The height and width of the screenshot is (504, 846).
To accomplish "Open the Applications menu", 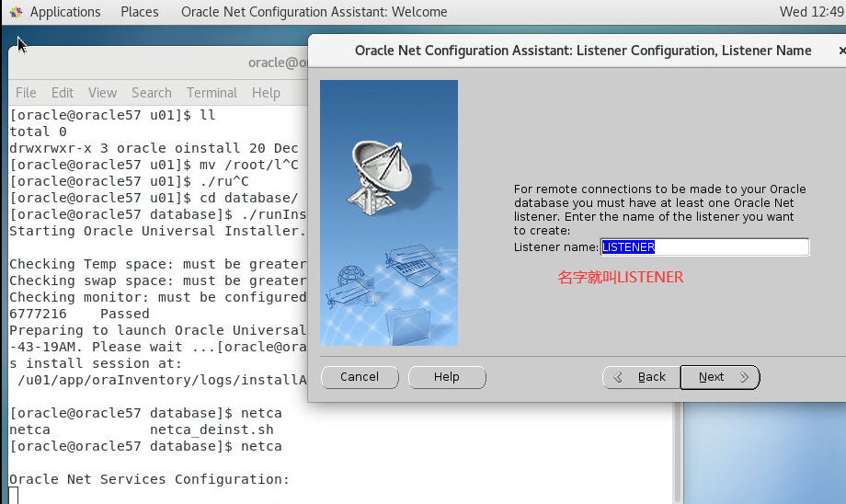I will tap(64, 12).
